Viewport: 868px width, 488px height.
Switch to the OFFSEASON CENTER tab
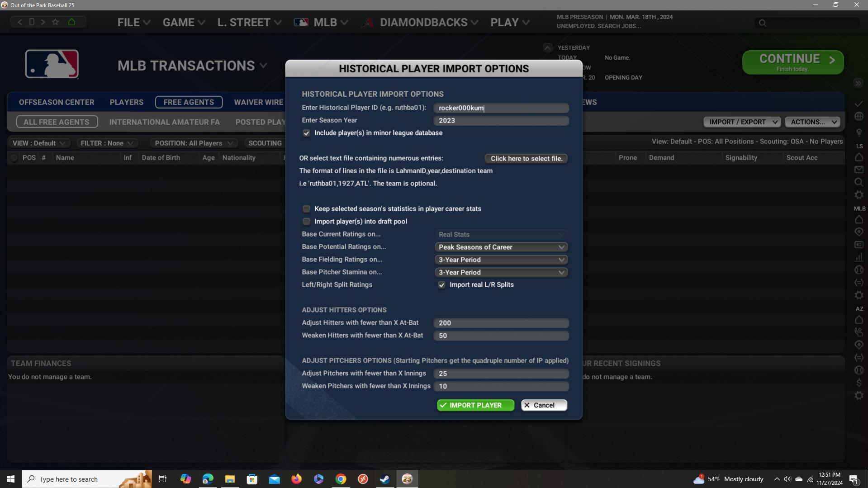tap(57, 102)
